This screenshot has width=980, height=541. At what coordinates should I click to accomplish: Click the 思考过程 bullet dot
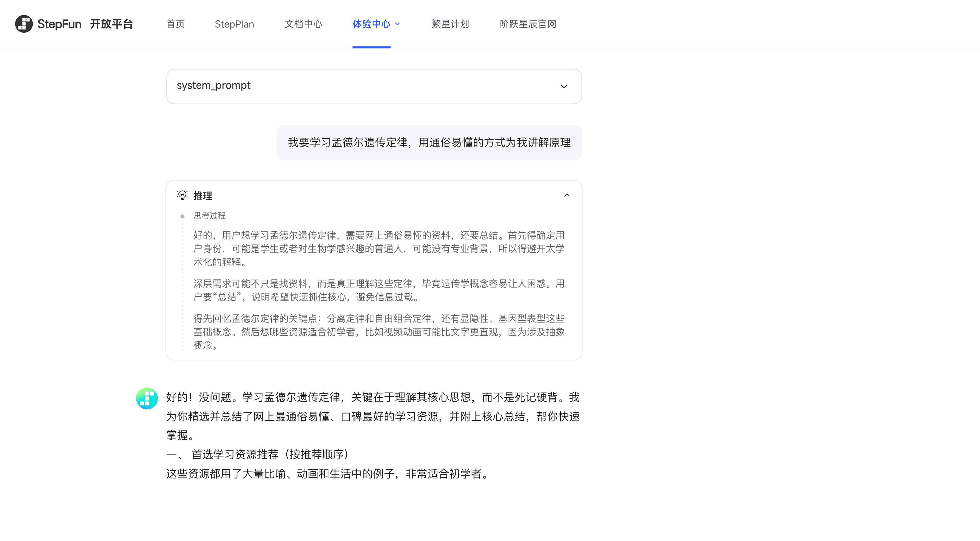(182, 216)
